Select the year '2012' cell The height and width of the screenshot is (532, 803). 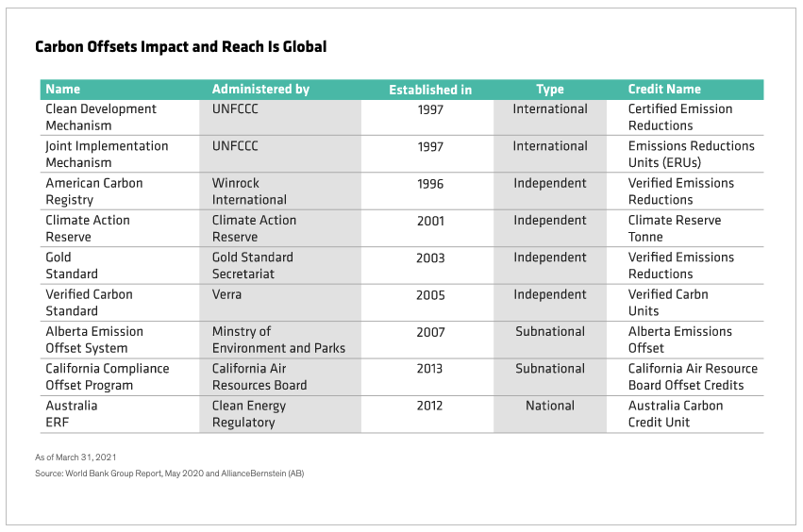click(429, 406)
